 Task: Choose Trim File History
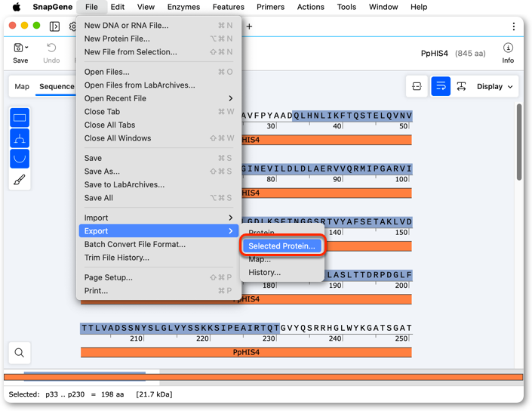tap(158, 258)
